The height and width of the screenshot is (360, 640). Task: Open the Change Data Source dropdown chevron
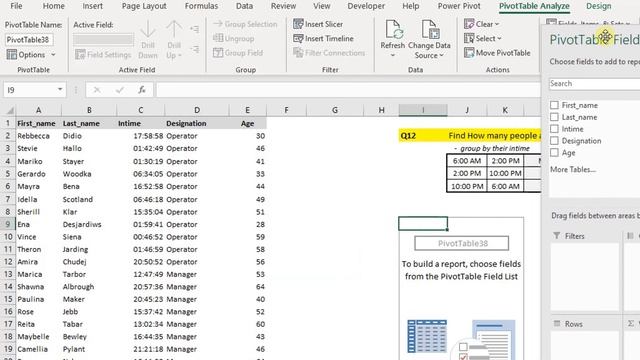(441, 55)
